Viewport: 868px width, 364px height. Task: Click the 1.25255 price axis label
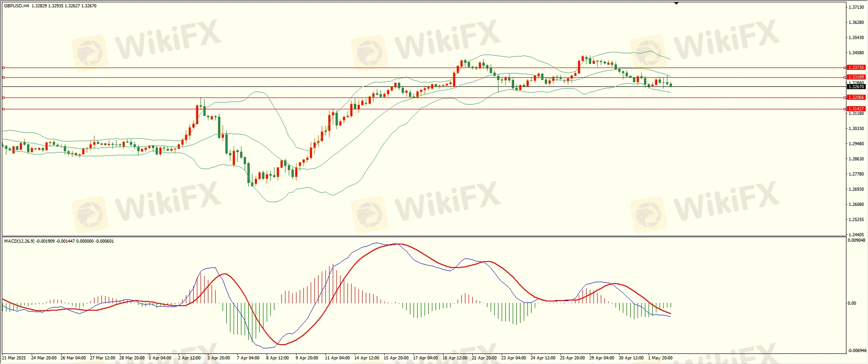coord(857,220)
